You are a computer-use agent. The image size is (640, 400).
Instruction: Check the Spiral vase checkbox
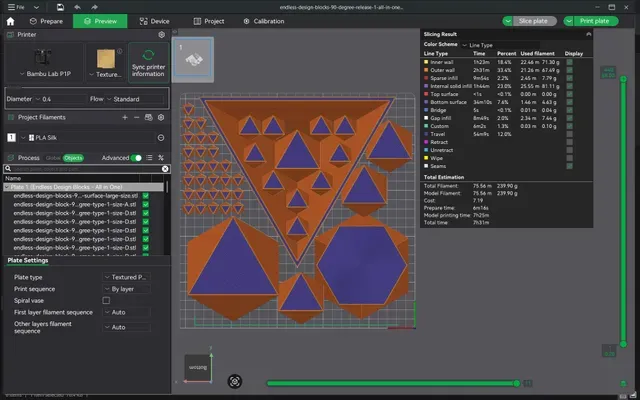106,300
